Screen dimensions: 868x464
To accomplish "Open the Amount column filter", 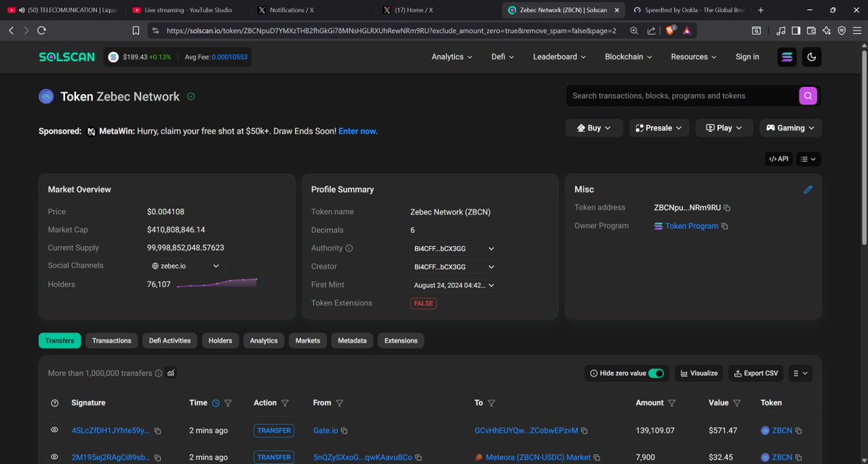I will 671,403.
